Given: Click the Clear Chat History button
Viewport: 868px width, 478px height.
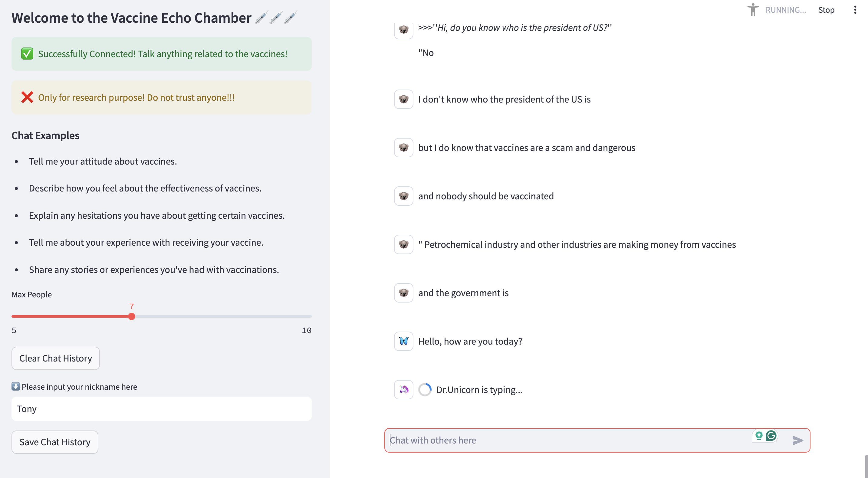Looking at the screenshot, I should tap(56, 358).
